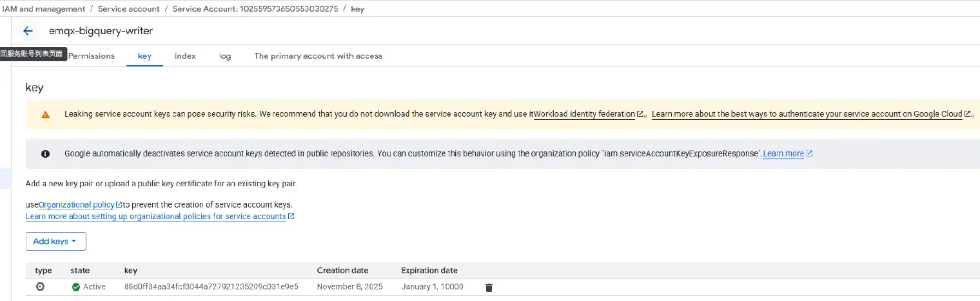Click the orange warning triangle icon
This screenshot has width=980, height=301.
click(45, 115)
